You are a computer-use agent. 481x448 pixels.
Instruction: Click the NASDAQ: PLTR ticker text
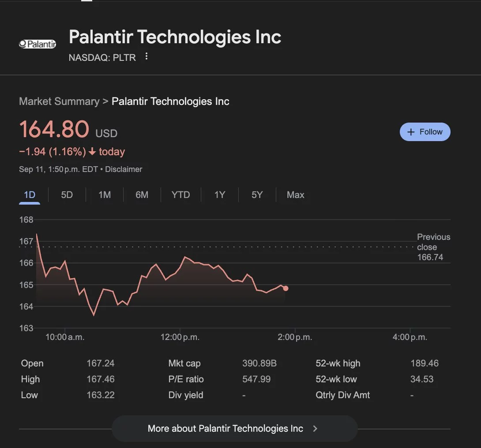pos(102,58)
